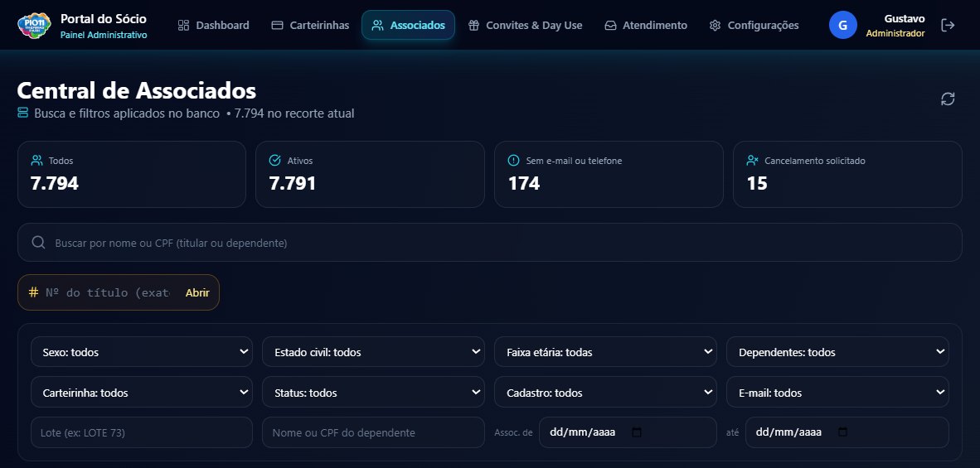Open calendar picker of Assoc. de date
The image size is (980, 468).
click(636, 432)
